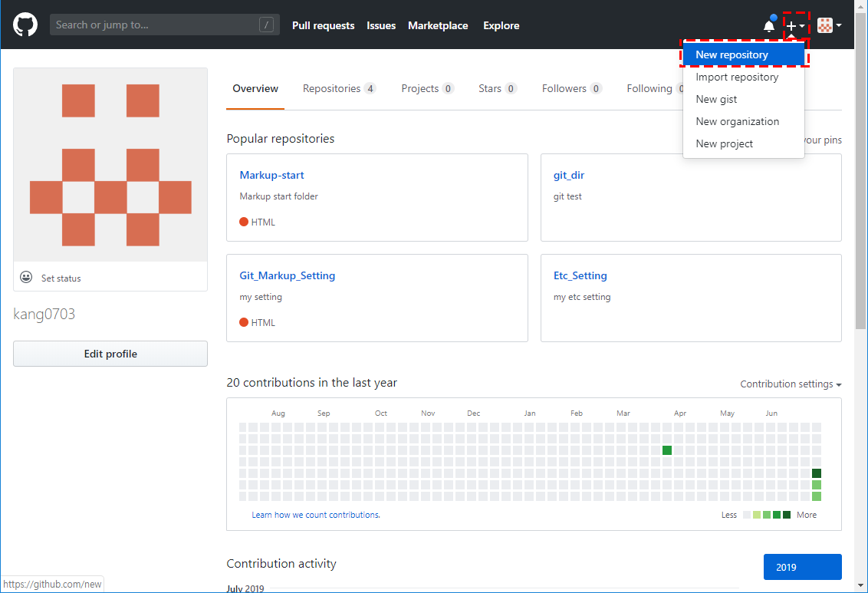Go to Pull requests
This screenshot has width=868, height=593.
point(324,25)
